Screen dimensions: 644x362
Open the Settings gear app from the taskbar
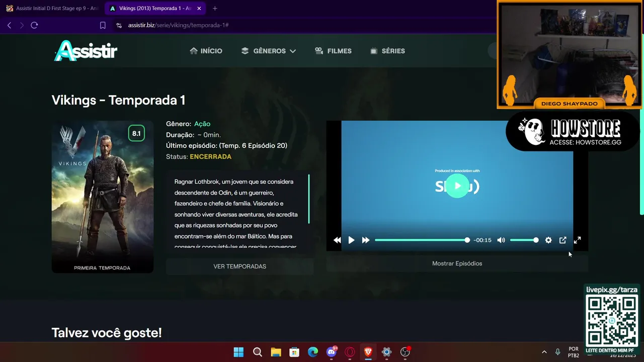[386, 352]
